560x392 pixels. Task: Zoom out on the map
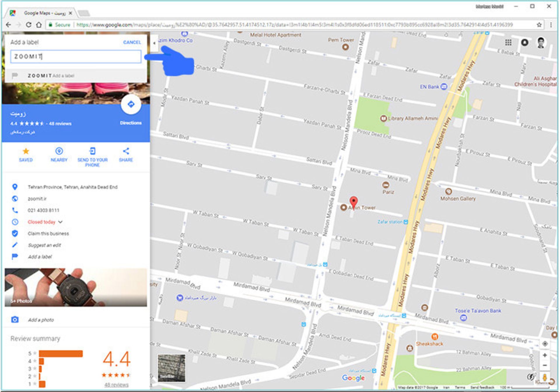point(545,365)
